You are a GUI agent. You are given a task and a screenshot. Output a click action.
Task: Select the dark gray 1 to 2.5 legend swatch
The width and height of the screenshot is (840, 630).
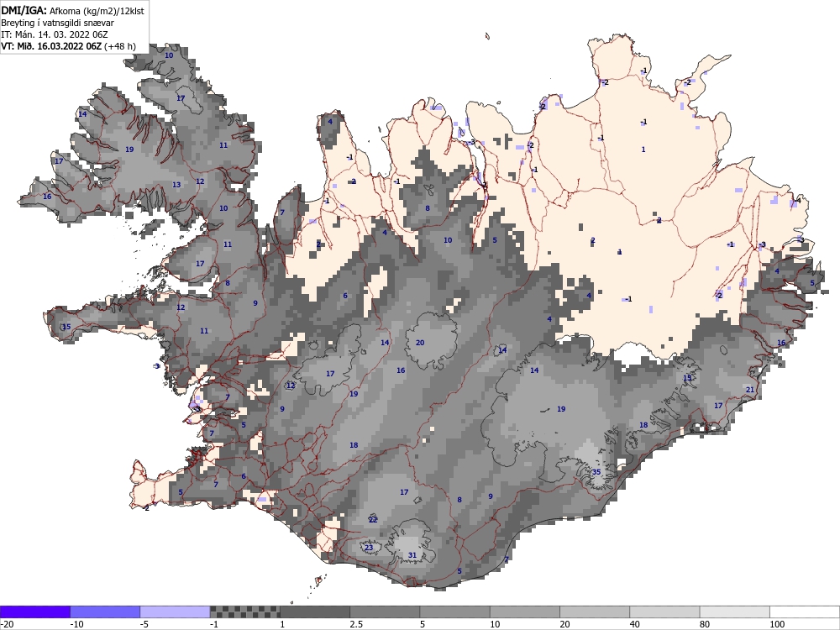(x=315, y=612)
